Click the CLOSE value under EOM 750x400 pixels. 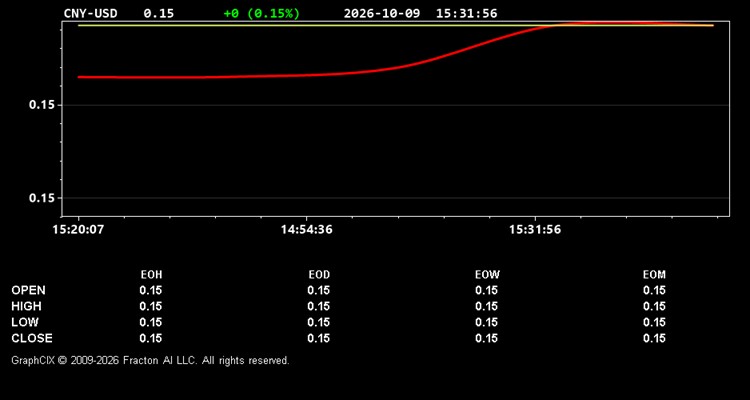654,338
